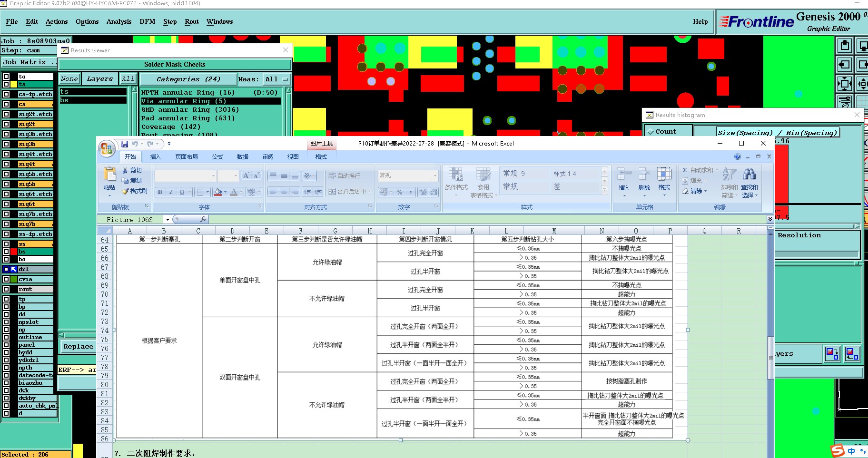Click the fx insert function icon
The width and height of the screenshot is (868, 458).
coord(203,219)
